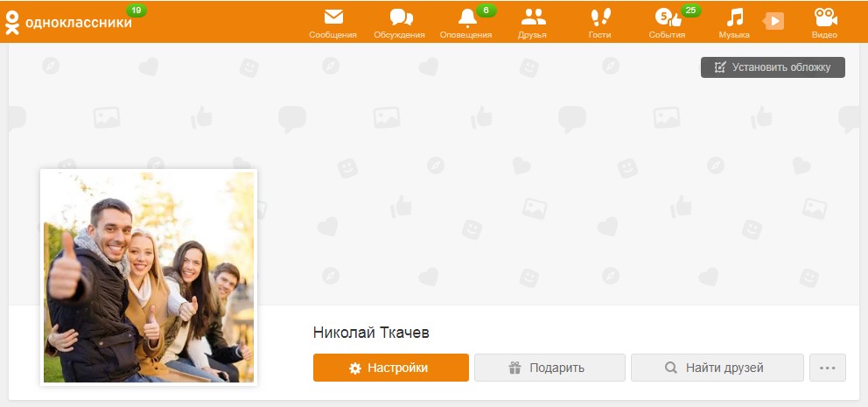The height and width of the screenshot is (407, 868).
Task: Open the Друзья people icon
Action: click(x=533, y=18)
